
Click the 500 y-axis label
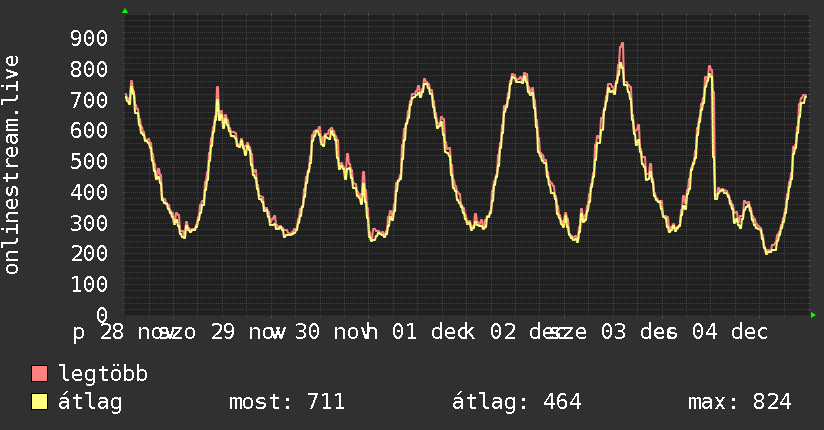click(x=89, y=161)
